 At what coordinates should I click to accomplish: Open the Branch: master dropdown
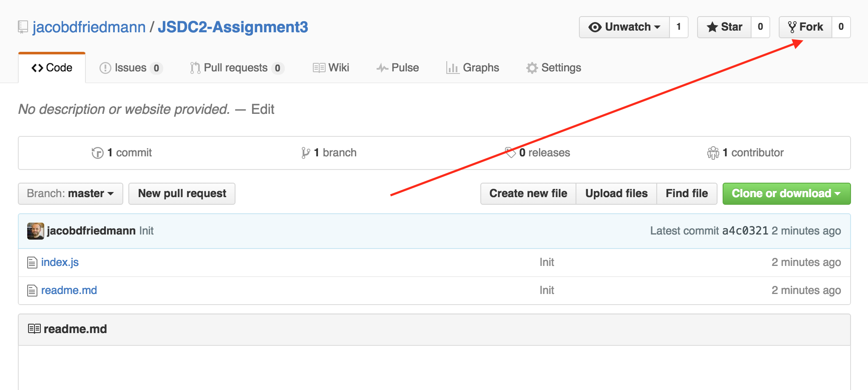pyautogui.click(x=71, y=194)
